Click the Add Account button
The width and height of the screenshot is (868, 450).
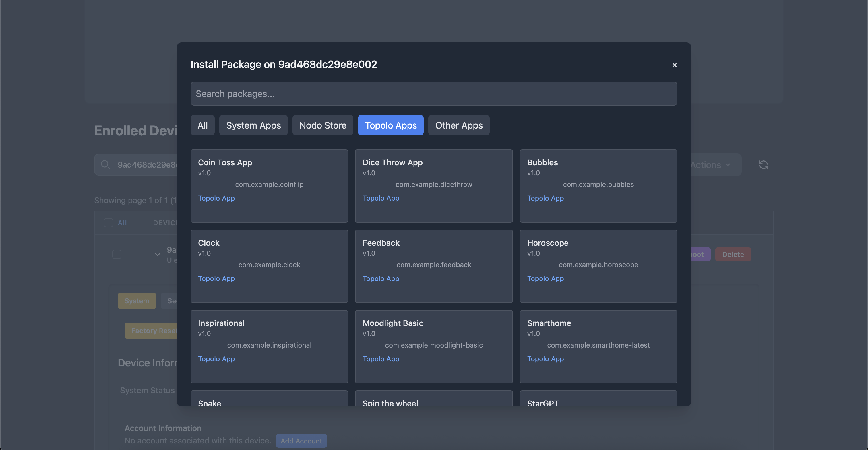pyautogui.click(x=301, y=441)
